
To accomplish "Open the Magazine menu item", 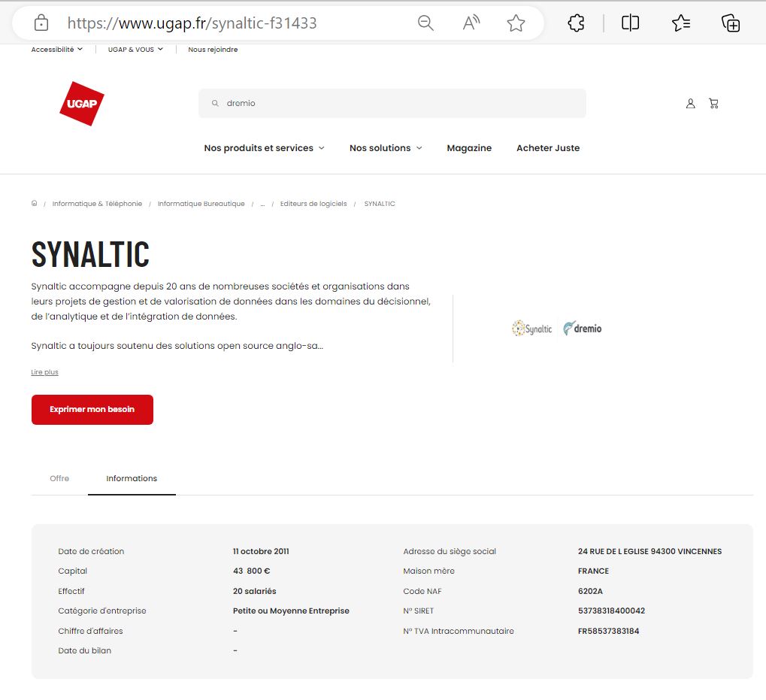I will [469, 148].
